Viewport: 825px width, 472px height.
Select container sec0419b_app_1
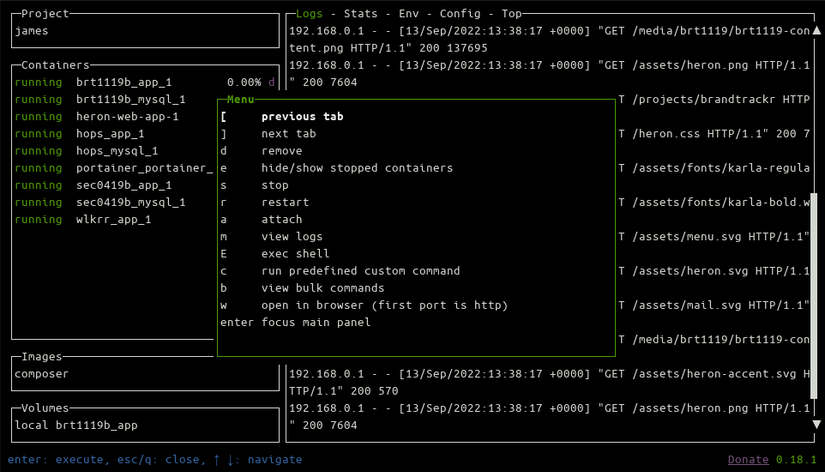pos(115,185)
